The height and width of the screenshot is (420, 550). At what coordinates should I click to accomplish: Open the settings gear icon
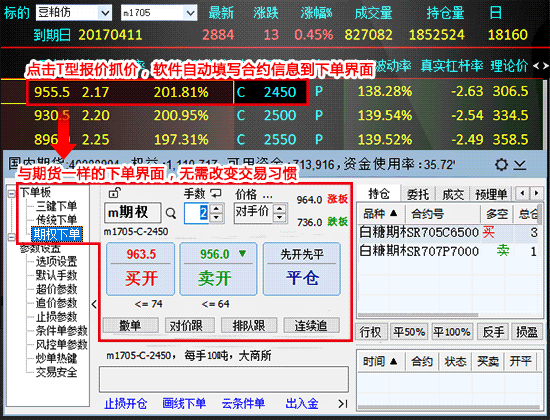501,164
